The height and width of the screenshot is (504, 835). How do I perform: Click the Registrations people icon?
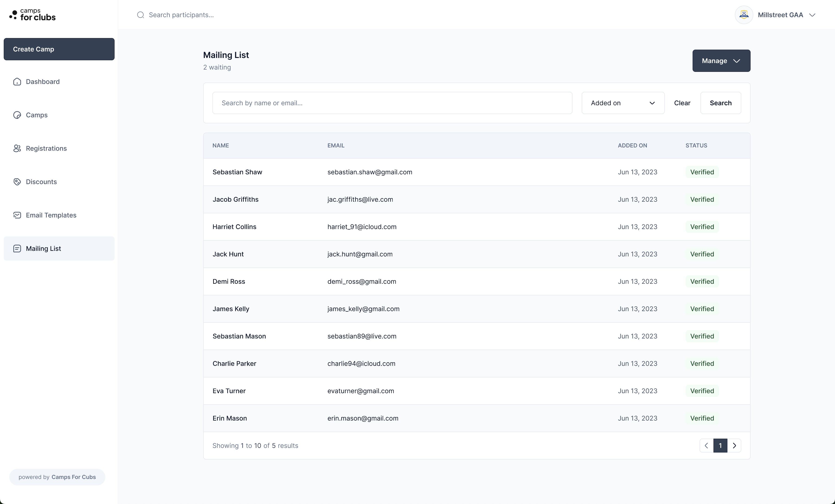[x=17, y=148]
